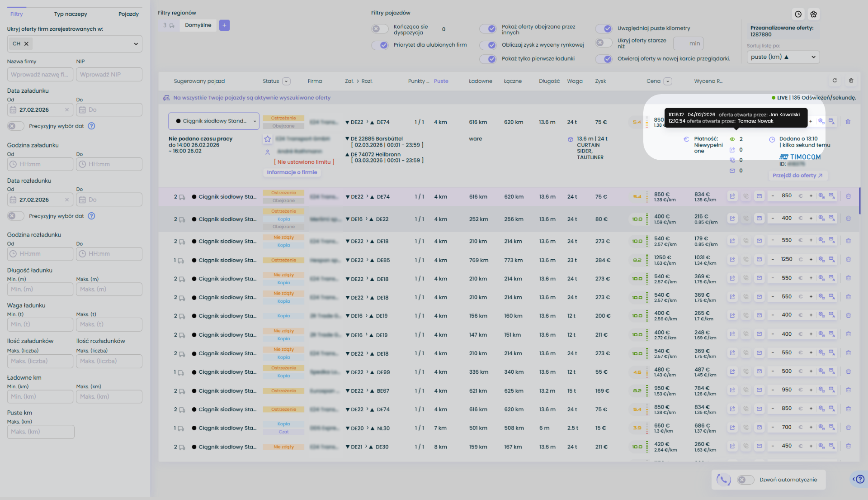
Task: Toggle Dzwoń automatycznie switch
Action: point(745,480)
